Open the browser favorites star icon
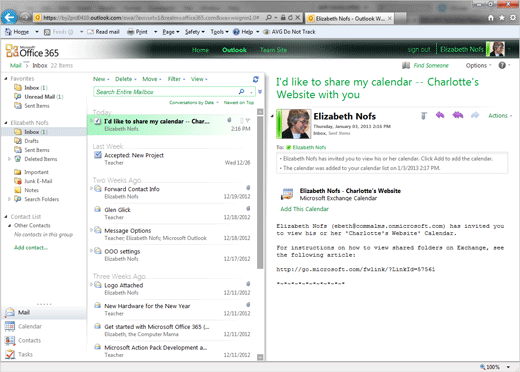 pos(502,18)
